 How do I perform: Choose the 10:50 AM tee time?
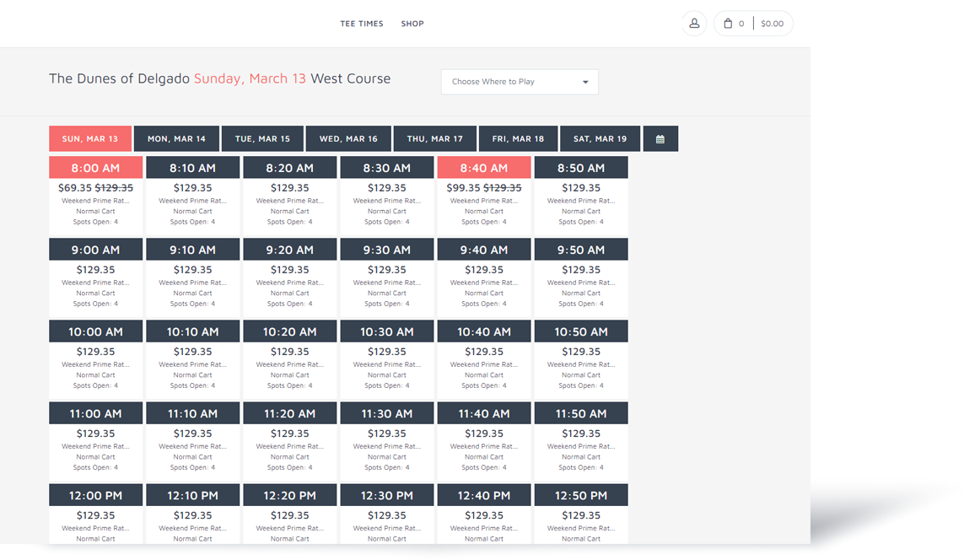pyautogui.click(x=581, y=332)
